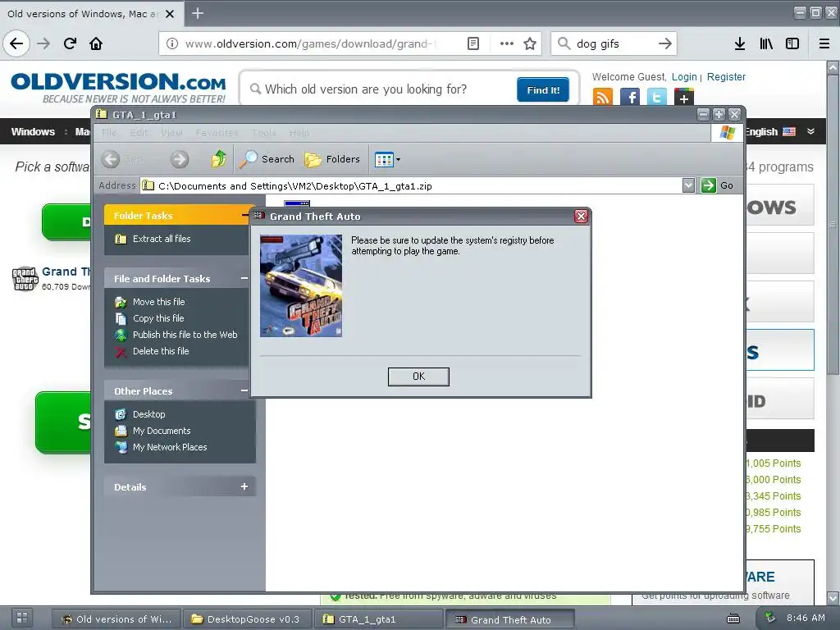This screenshot has width=840, height=630.
Task: Click the Go button beside address bar
Action: tap(717, 185)
